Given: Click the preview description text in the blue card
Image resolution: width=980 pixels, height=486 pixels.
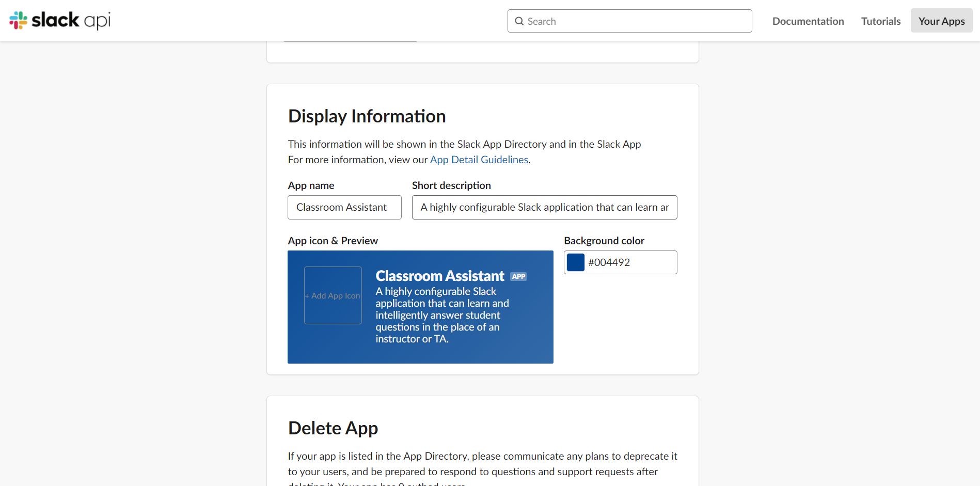Looking at the screenshot, I should [442, 315].
